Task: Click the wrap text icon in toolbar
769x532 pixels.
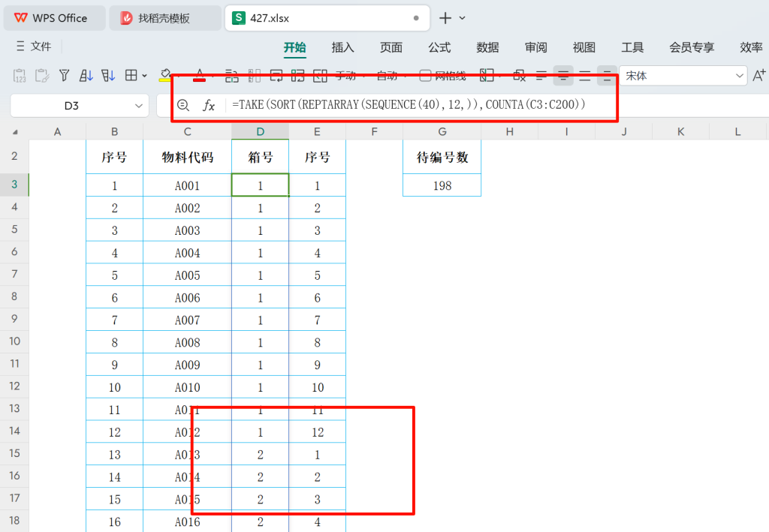Action: tap(276, 76)
